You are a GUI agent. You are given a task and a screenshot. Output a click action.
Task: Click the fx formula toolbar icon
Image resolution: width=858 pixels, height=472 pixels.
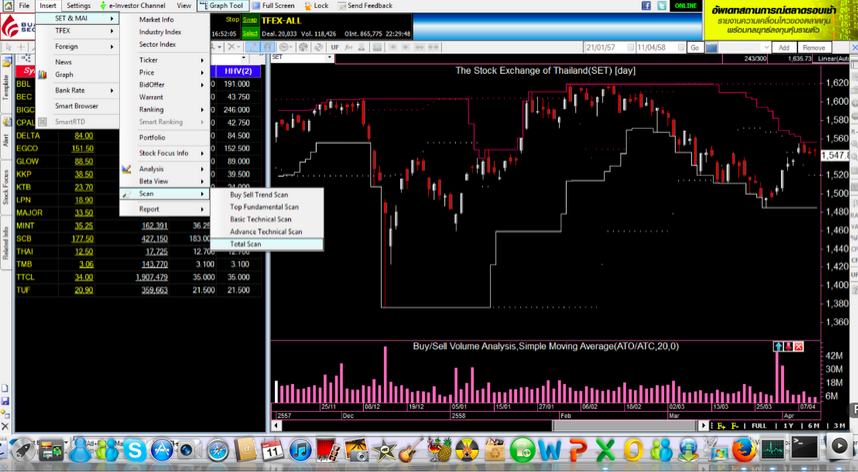348,48
